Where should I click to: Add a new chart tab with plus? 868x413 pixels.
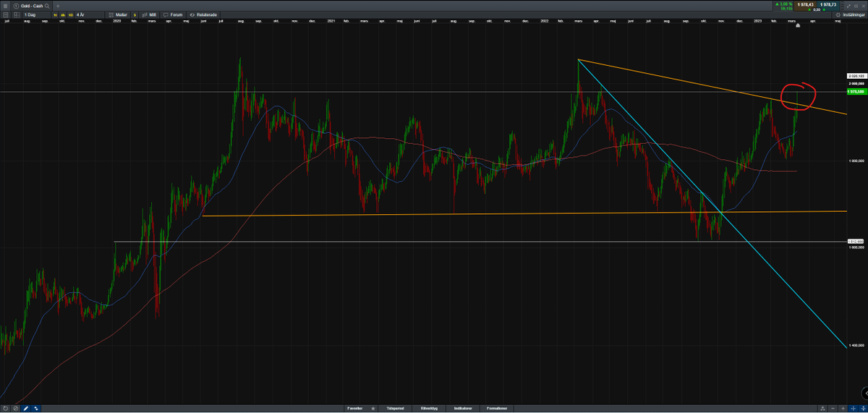click(x=58, y=6)
